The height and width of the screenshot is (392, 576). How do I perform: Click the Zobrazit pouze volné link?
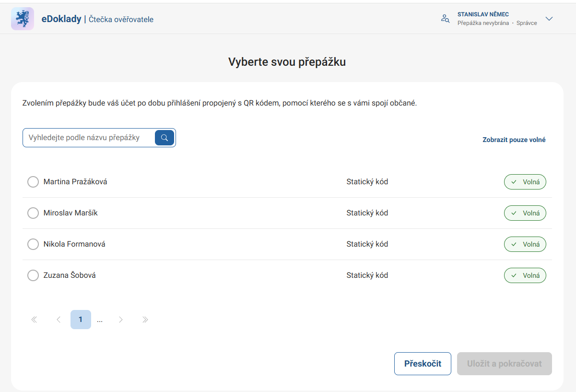pos(514,140)
